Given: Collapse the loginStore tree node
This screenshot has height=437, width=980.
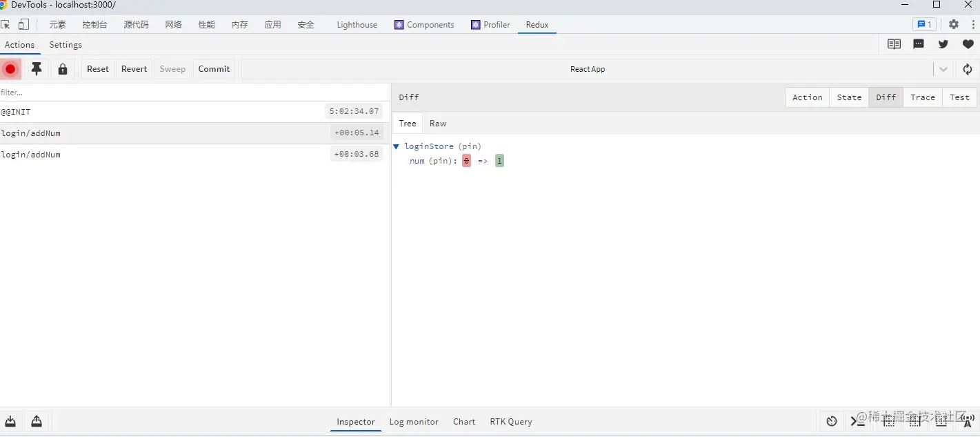Looking at the screenshot, I should pyautogui.click(x=396, y=146).
